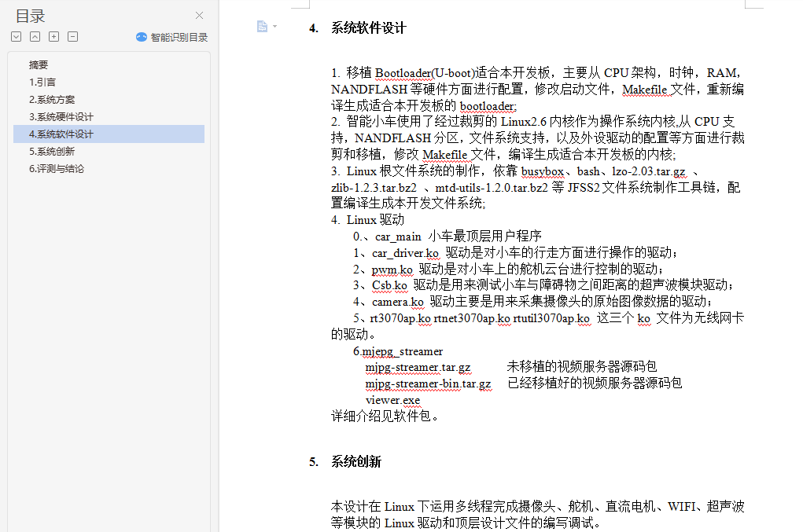Click the file name mjpg-streamer.tar.gz
This screenshot has width=803, height=532.
pyautogui.click(x=418, y=368)
